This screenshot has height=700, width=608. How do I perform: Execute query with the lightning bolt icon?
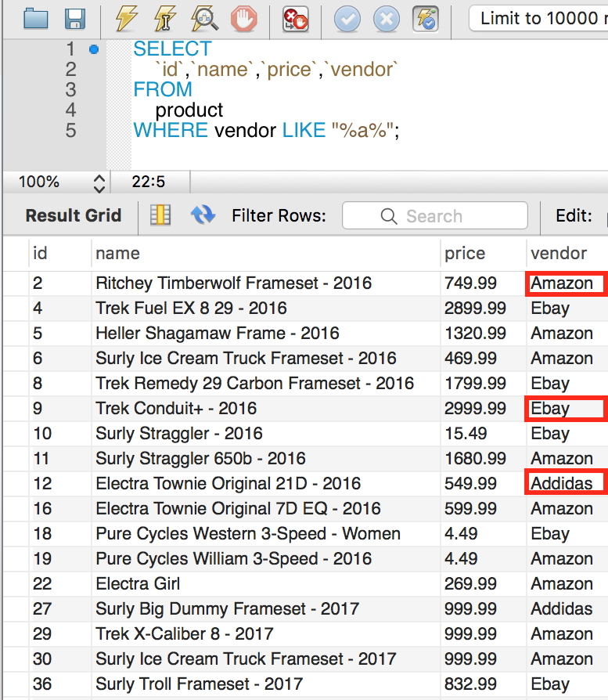pyautogui.click(x=126, y=20)
